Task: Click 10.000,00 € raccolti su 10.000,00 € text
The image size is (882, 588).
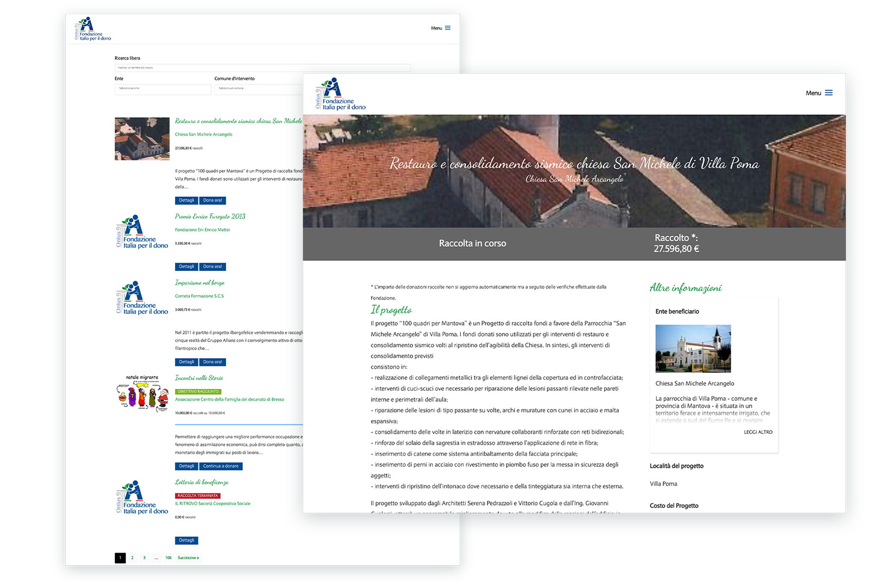Action: tap(200, 413)
